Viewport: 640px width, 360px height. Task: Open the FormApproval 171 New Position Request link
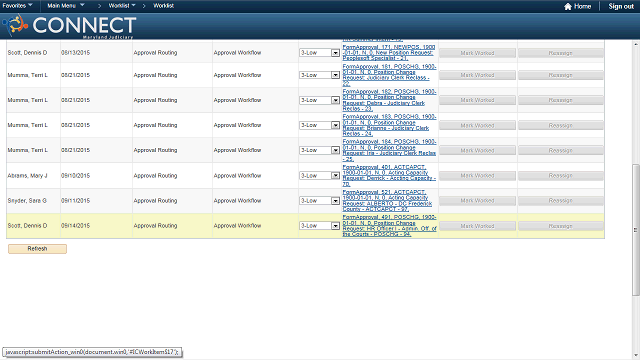[389, 53]
